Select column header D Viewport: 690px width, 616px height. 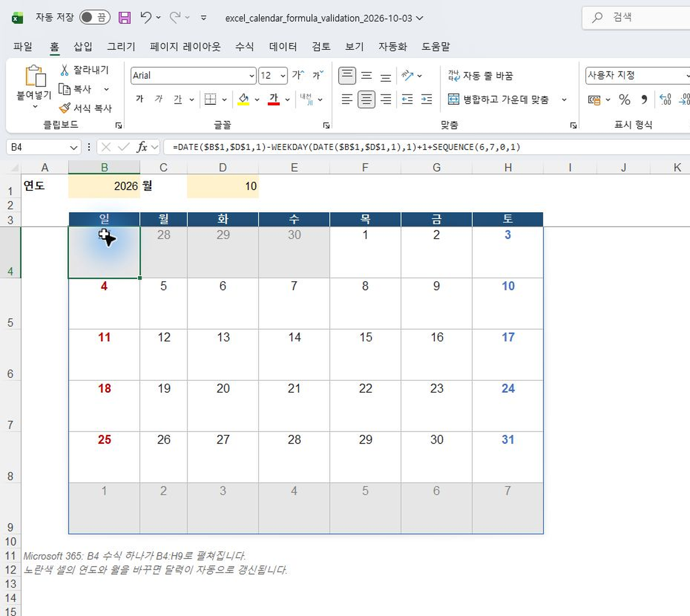(x=223, y=167)
